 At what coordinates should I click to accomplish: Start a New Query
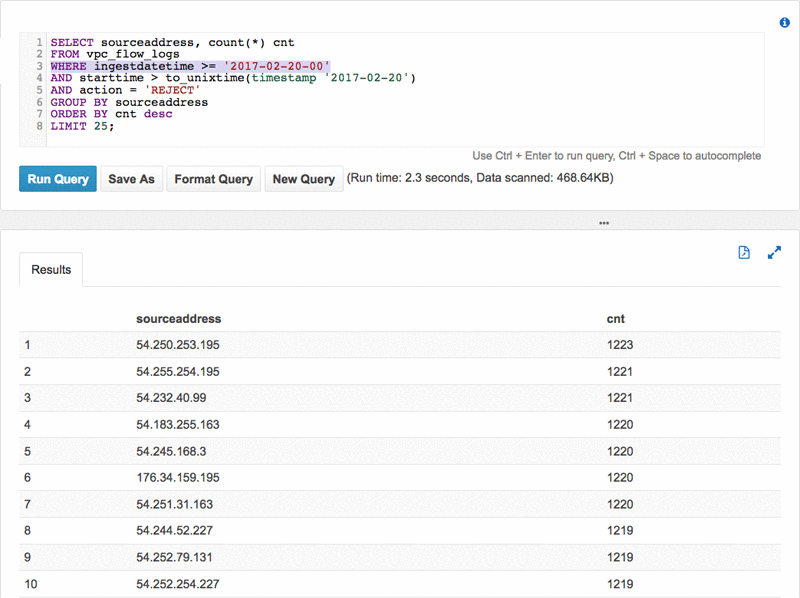point(304,179)
